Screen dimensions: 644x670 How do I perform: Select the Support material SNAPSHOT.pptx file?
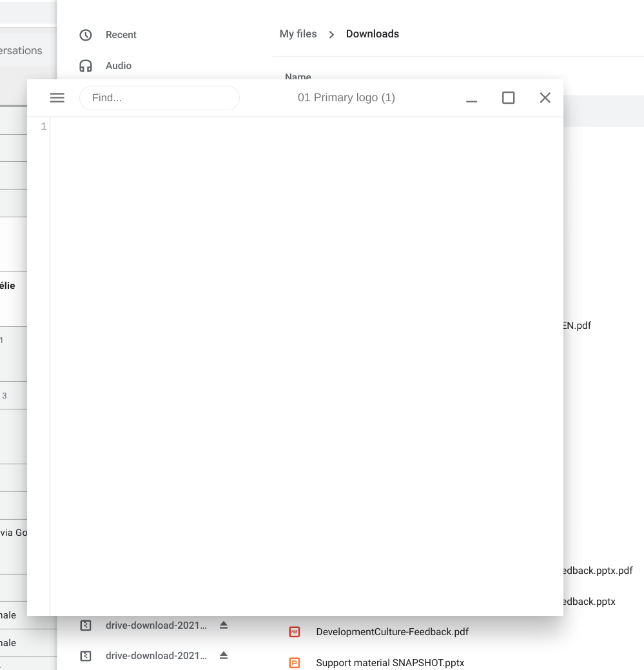coord(390,662)
